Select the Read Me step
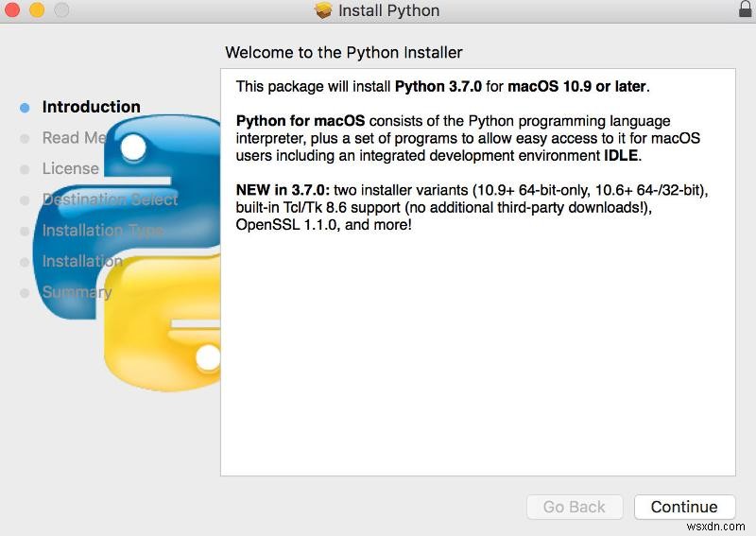 pos(74,138)
